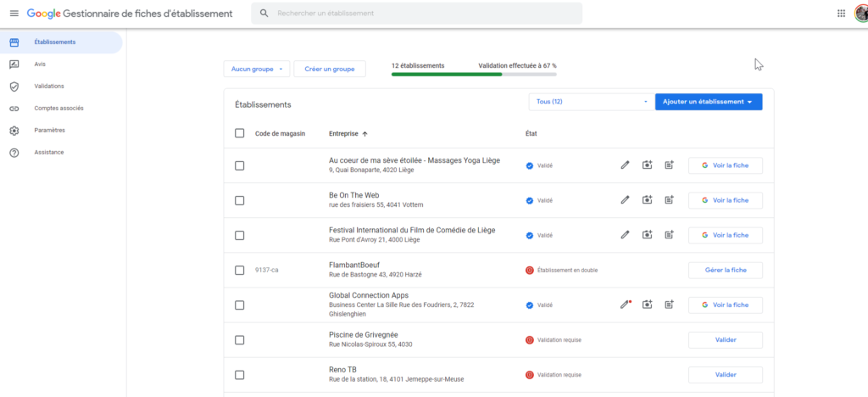Sort by the Entreprise column header
Image resolution: width=868 pixels, height=397 pixels.
click(x=348, y=133)
